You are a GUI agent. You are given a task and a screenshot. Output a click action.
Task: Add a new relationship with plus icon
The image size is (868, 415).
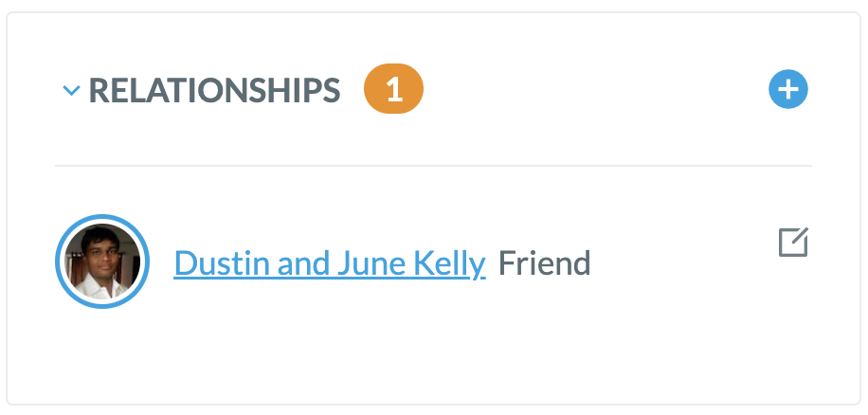pyautogui.click(x=787, y=89)
